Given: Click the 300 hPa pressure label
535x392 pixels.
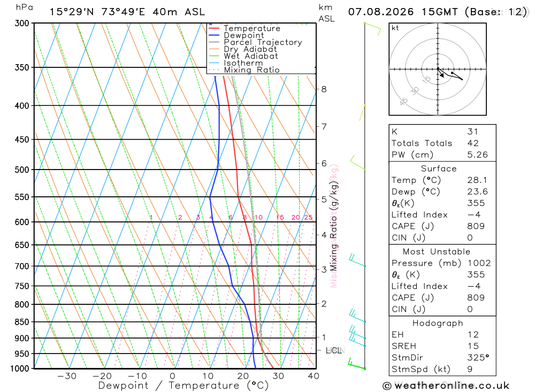Looking at the screenshot, I should tap(22, 23).
